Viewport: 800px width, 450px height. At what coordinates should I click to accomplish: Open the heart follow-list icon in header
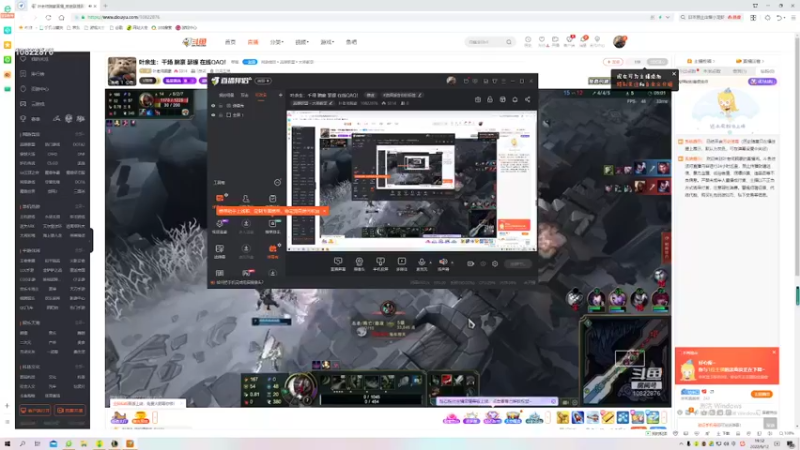pyautogui.click(x=542, y=40)
